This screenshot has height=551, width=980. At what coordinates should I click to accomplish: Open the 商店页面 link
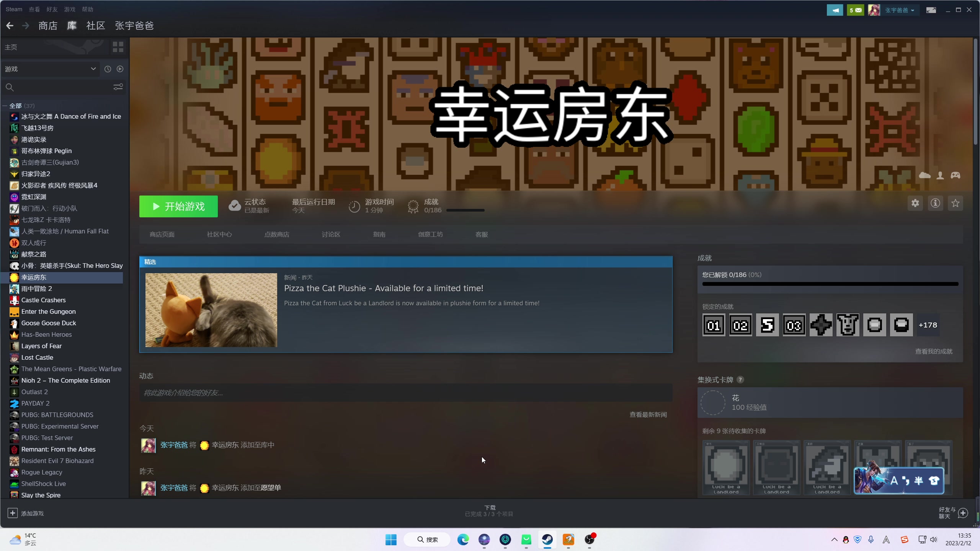point(162,234)
